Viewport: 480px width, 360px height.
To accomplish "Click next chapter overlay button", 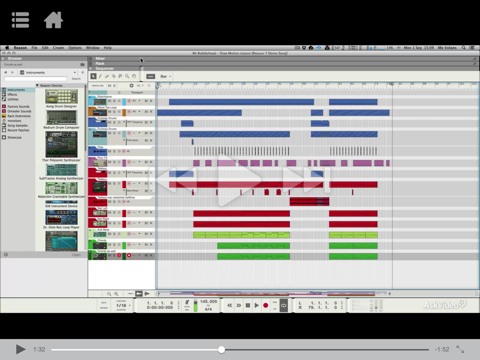I will [x=306, y=180].
